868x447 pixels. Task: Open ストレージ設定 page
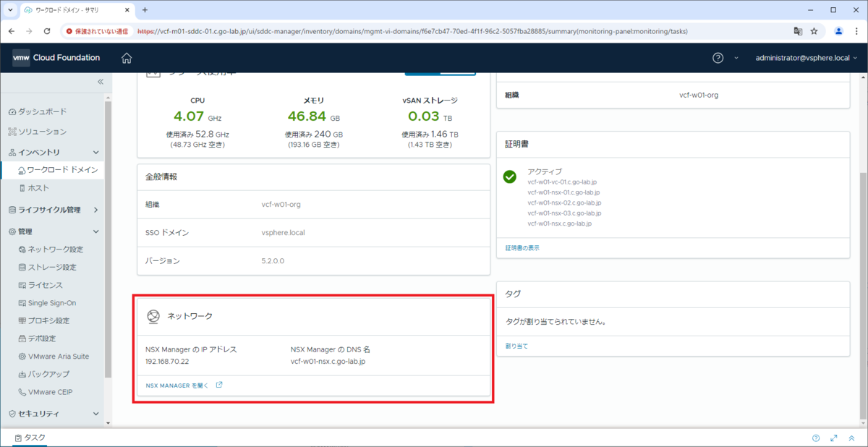[52, 267]
